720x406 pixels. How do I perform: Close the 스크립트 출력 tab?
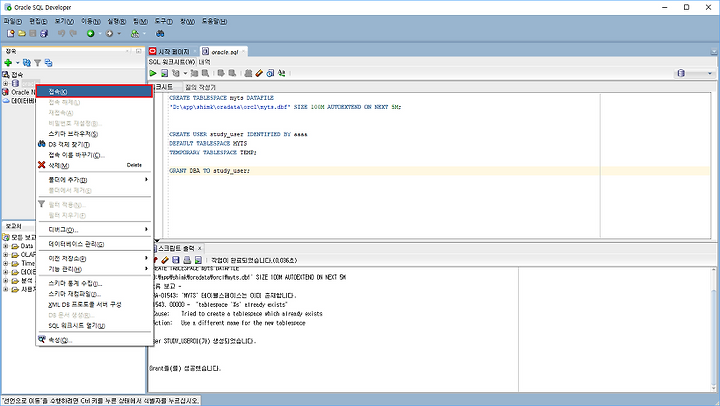click(199, 248)
